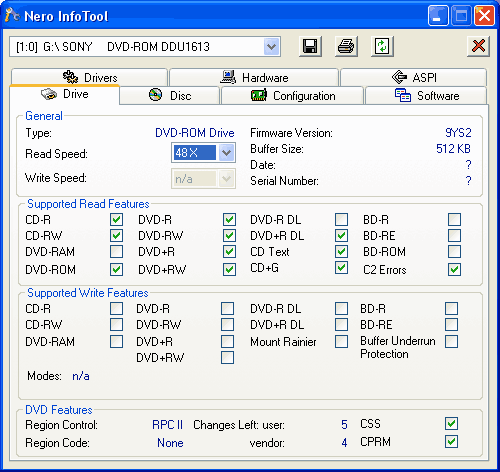Screen dimensions: 500x472
Task: Expand the SONY DVD-ROM drive selector dropdown
Action: pos(272,46)
